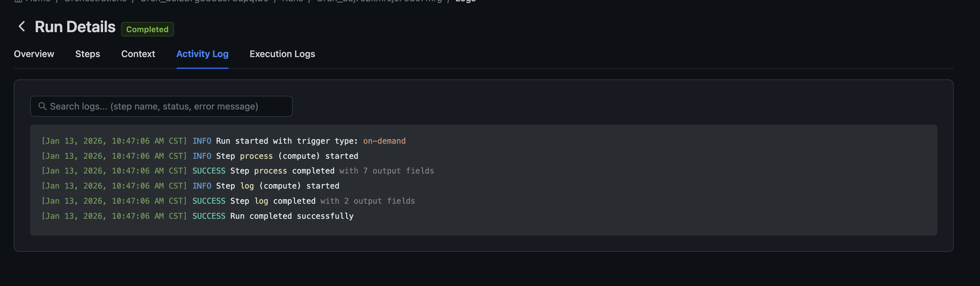Select the "Step log (compute) started" entry
This screenshot has height=286, width=980.
277,186
